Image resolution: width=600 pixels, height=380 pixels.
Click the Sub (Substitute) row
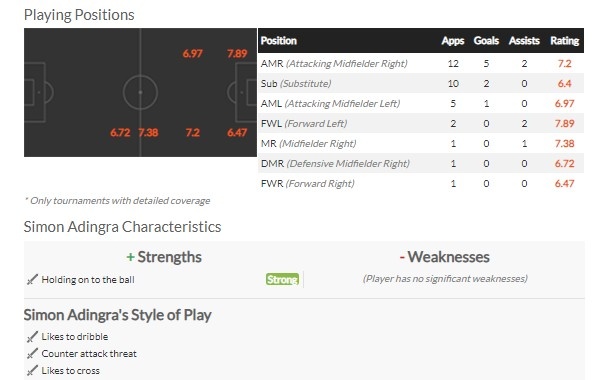coord(421,83)
